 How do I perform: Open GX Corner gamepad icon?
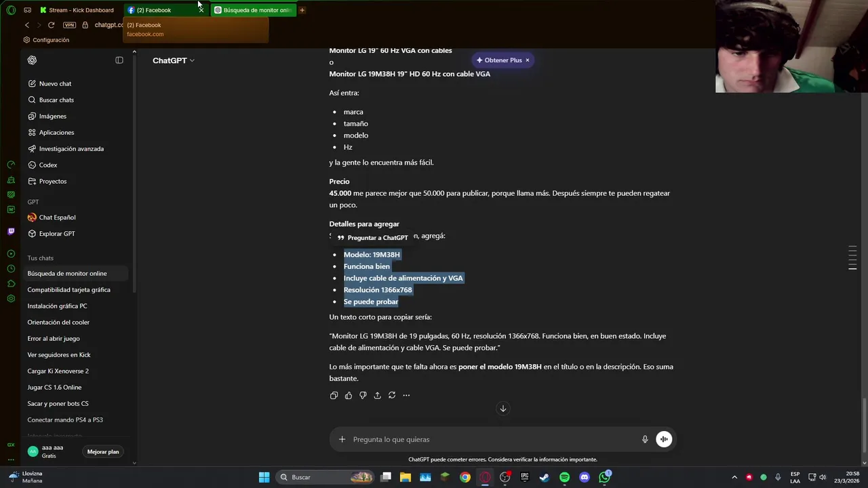click(x=27, y=10)
